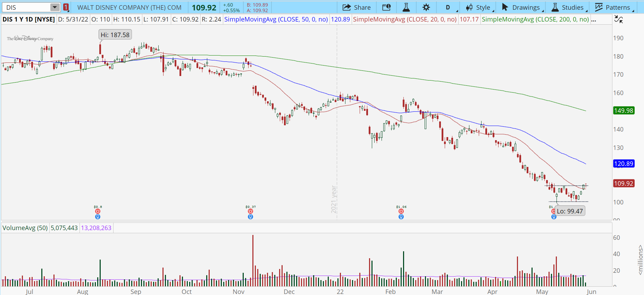Click the date value 'D: 5/31/22'

tap(73, 19)
